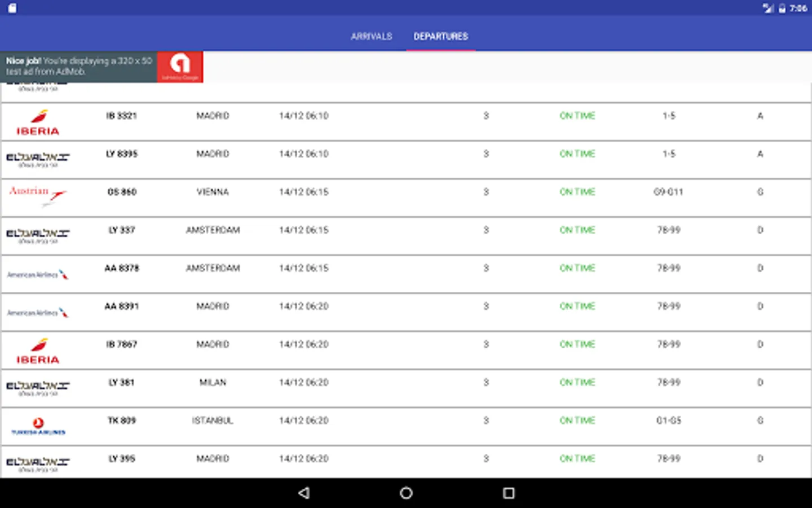
Task: Tap AMSTERDAM destination in LY 337 row
Action: [213, 230]
